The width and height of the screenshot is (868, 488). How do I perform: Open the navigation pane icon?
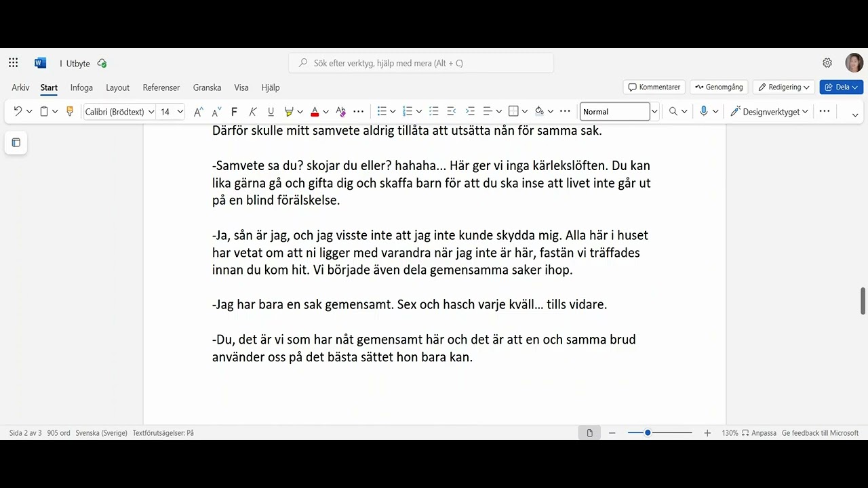16,143
